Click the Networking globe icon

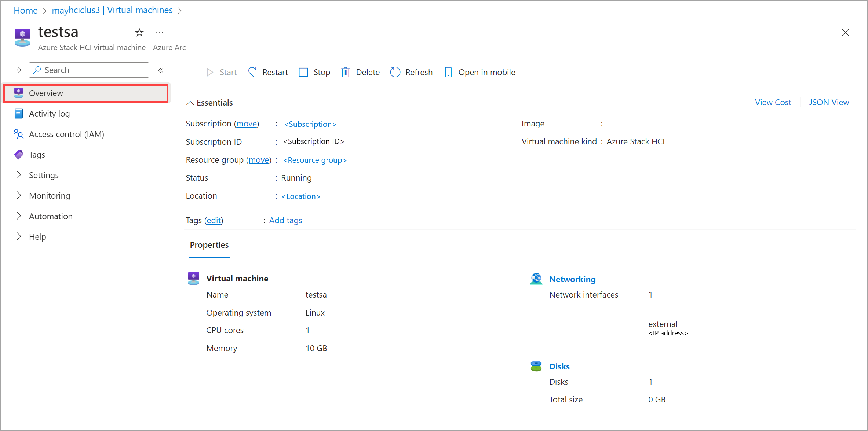click(536, 279)
